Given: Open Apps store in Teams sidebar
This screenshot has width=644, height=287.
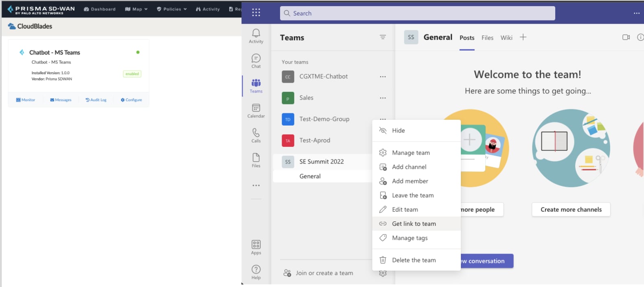Looking at the screenshot, I should pos(256,247).
